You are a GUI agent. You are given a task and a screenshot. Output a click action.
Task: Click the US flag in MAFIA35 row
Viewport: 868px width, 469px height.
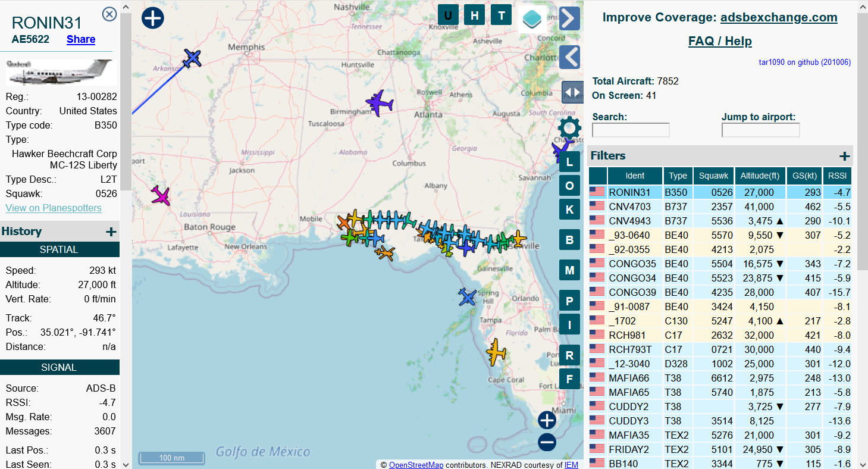pyautogui.click(x=597, y=434)
